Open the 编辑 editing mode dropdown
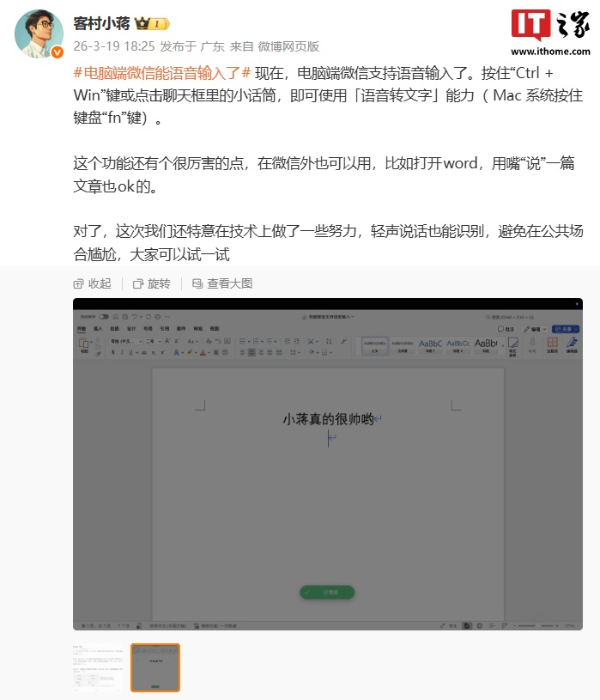 tap(535, 329)
